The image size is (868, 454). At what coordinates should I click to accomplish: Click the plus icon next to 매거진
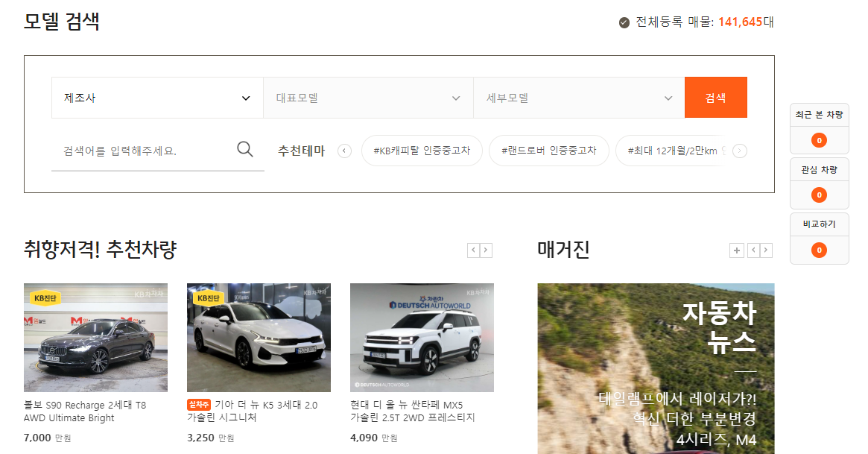tap(736, 250)
